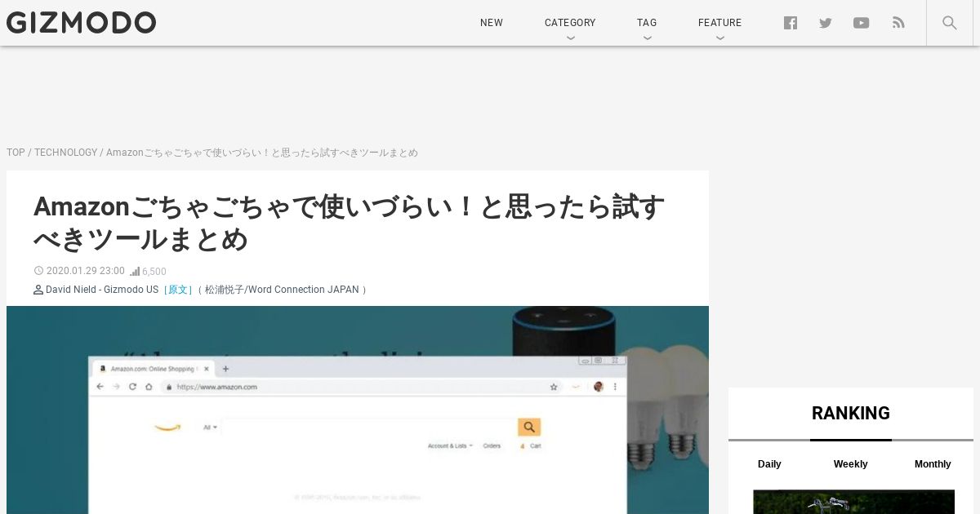Viewport: 980px width, 514px height.
Task: Follow the TOP breadcrumb link
Action: pyautogui.click(x=16, y=153)
